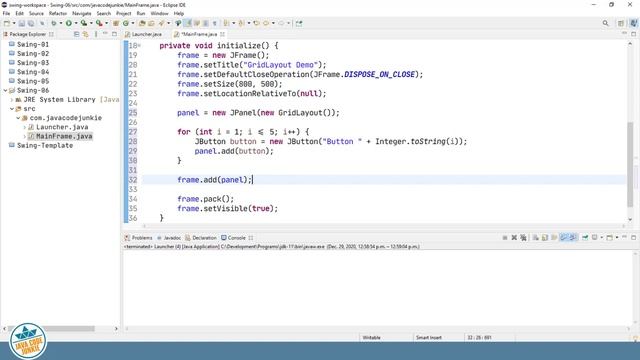Run the application with green Run icon
Viewport: 640px width, 360px height.
click(69, 23)
